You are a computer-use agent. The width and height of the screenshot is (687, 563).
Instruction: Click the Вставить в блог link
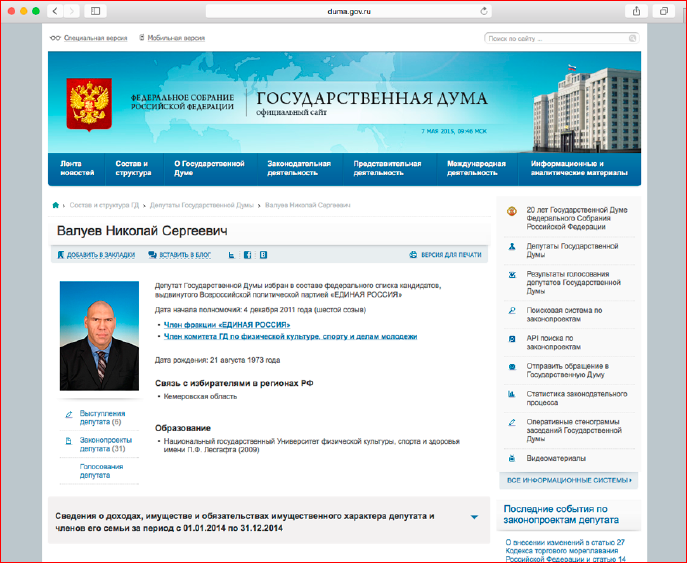pyautogui.click(x=185, y=255)
